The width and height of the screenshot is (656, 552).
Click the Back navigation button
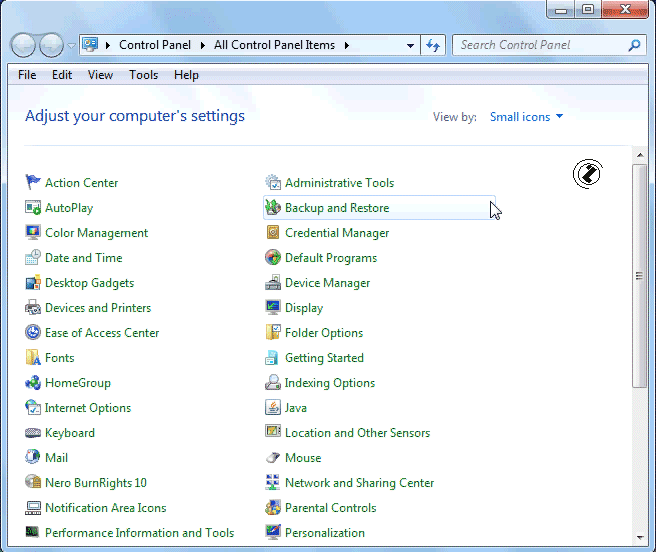(23, 45)
